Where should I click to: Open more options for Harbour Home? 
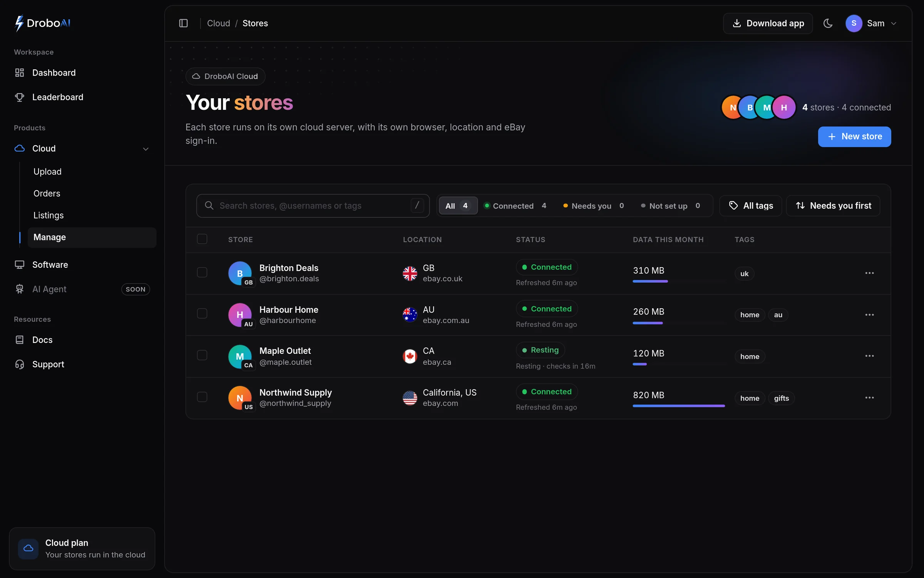pos(869,315)
